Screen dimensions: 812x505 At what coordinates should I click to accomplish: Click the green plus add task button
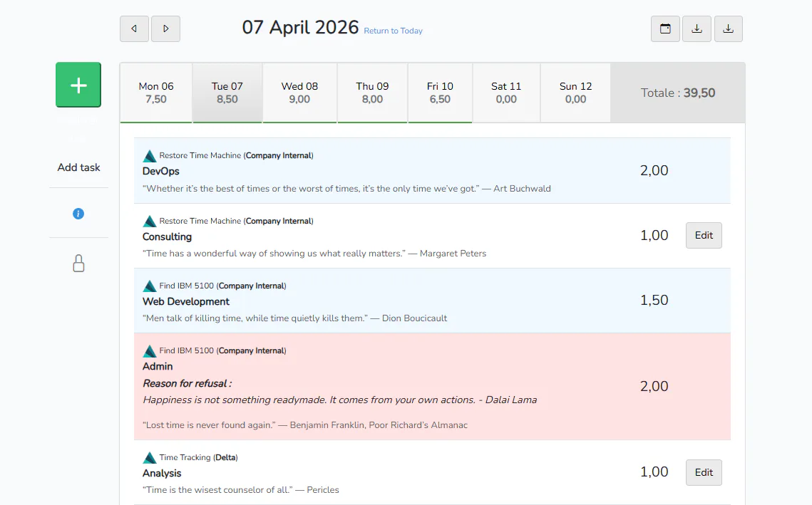(x=78, y=85)
